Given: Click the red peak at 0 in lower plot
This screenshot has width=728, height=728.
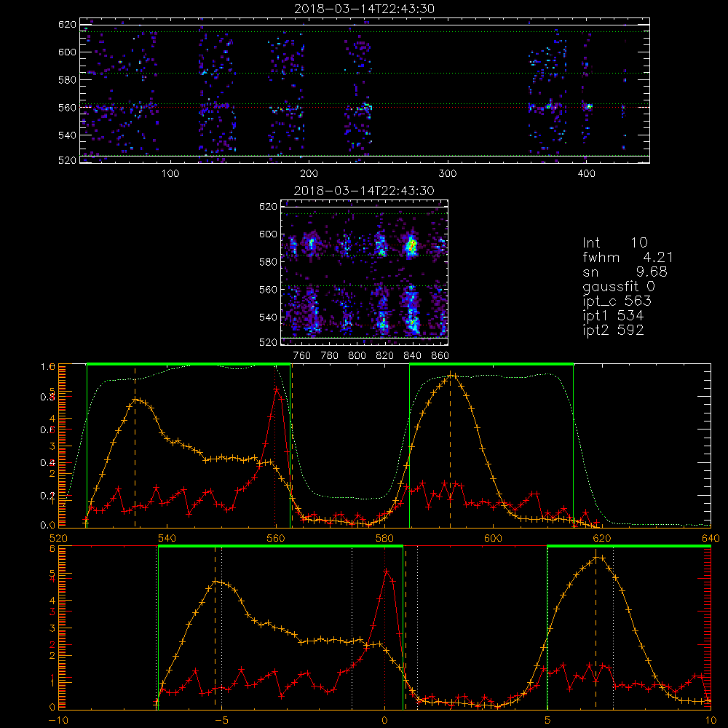Looking at the screenshot, I should (387, 571).
